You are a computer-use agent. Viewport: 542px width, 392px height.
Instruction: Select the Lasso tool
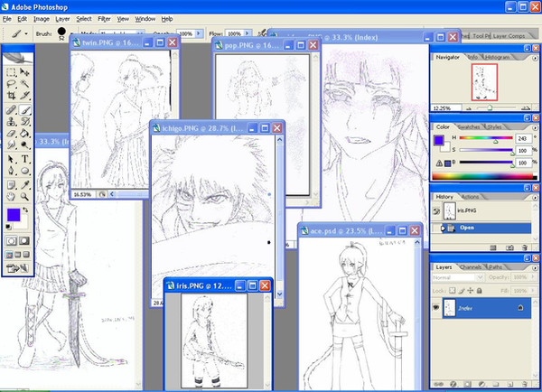11,84
